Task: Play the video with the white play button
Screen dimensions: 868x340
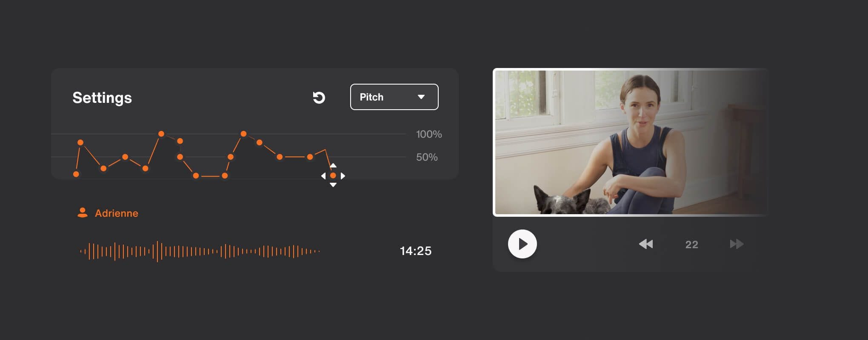Action: (x=522, y=244)
